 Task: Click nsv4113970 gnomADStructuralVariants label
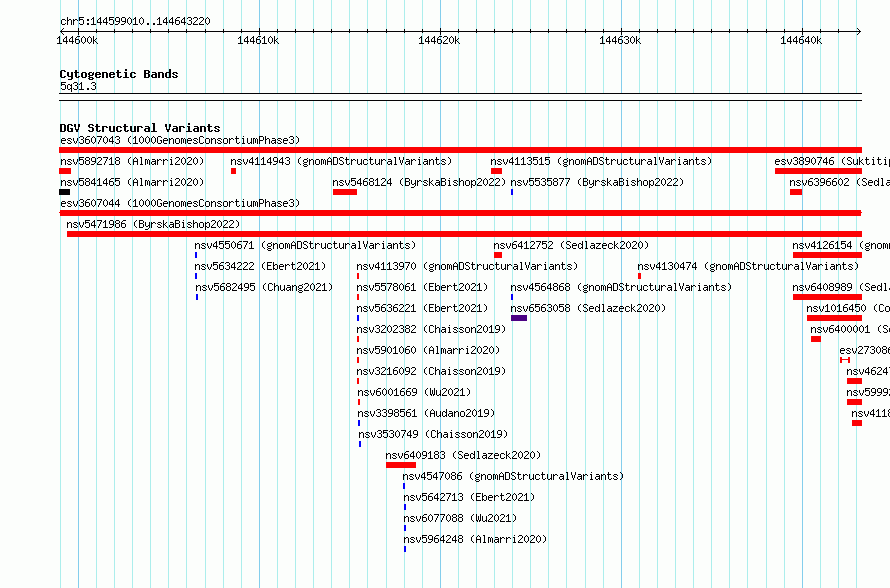coord(467,266)
